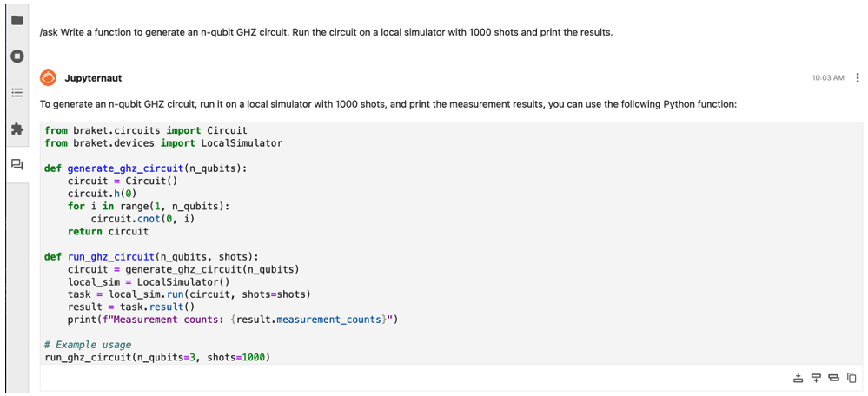
Task: Click the generate_ghz_circuit function definition
Action: point(145,168)
